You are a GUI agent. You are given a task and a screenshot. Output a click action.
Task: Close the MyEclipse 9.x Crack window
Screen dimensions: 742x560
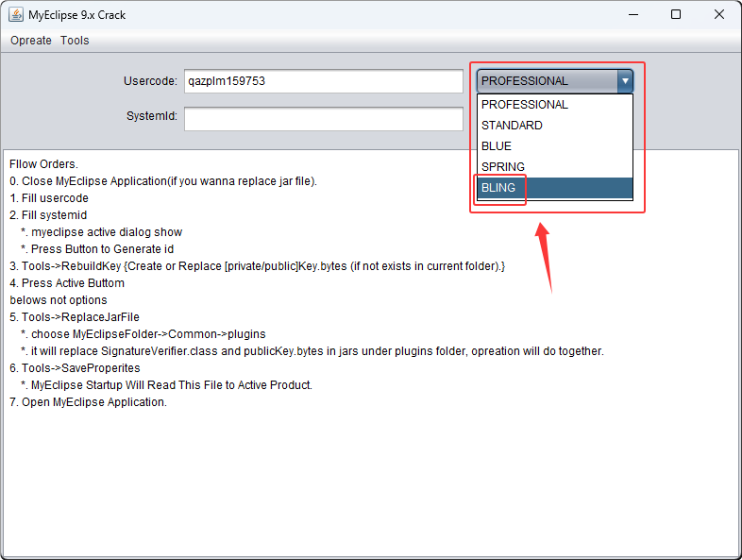pyautogui.click(x=718, y=15)
